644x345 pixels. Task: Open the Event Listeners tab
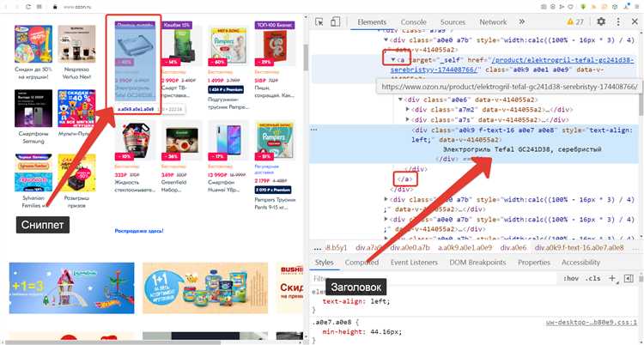[414, 262]
